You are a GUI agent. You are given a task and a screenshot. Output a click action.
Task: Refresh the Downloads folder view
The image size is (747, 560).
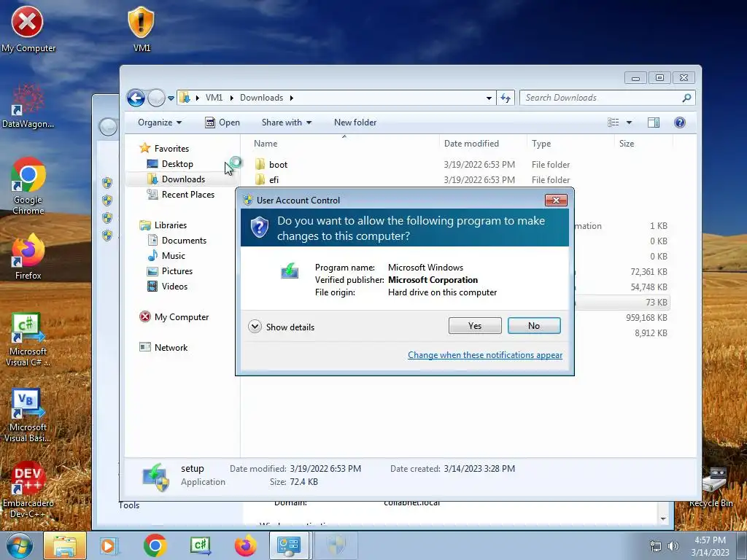pos(506,98)
